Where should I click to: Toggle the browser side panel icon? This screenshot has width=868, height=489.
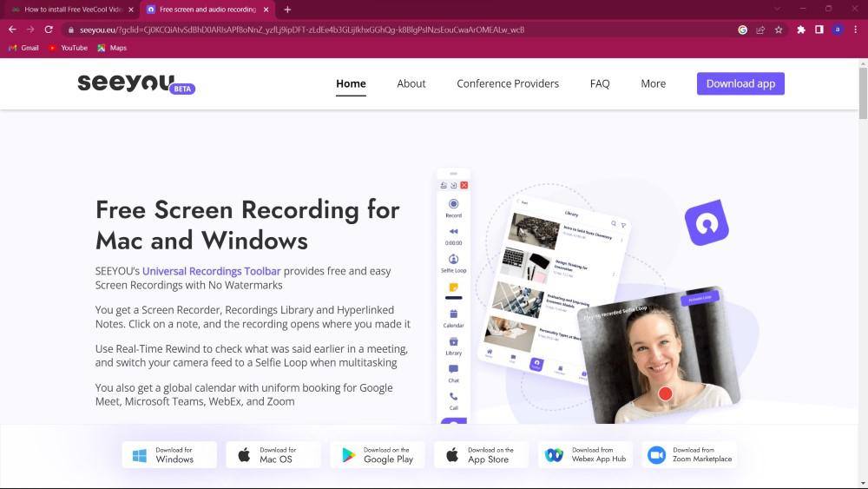(819, 30)
